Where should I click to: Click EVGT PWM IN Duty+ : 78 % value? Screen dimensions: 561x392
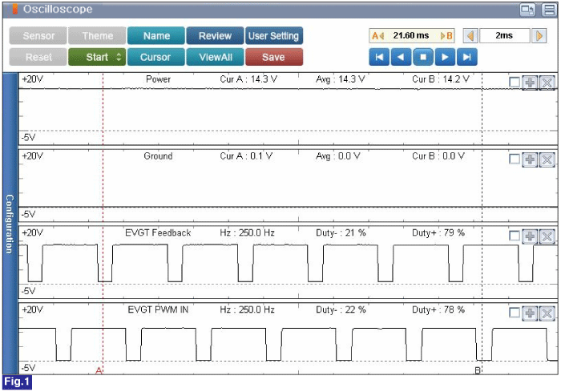click(x=438, y=309)
